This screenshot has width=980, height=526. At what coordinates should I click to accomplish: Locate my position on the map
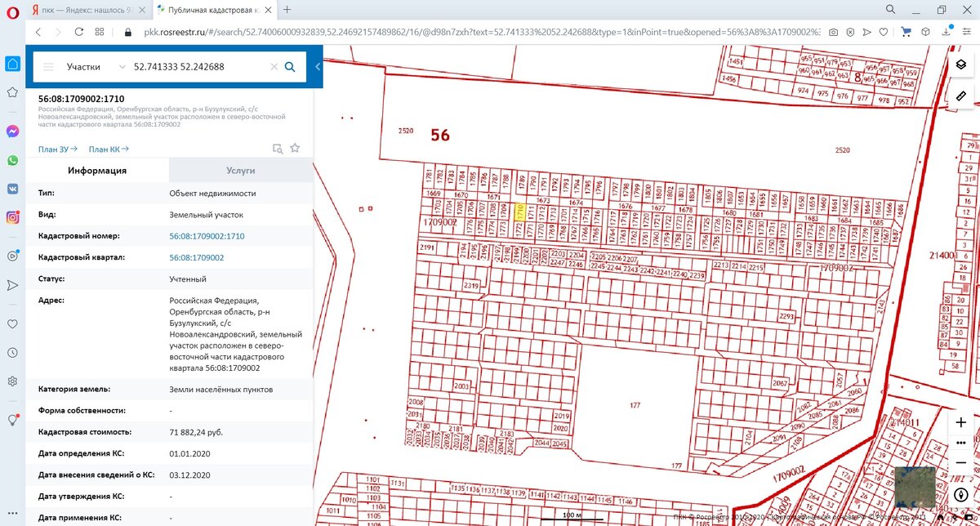point(961,495)
